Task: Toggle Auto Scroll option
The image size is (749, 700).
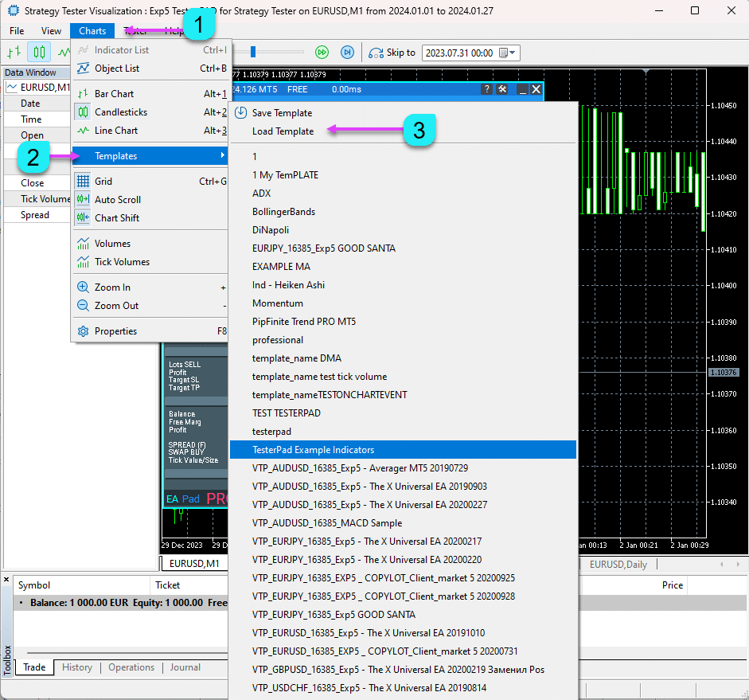Action: [117, 200]
